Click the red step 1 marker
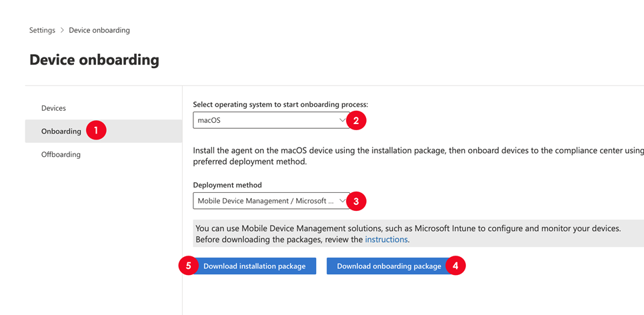This screenshot has width=644, height=315. 96,131
